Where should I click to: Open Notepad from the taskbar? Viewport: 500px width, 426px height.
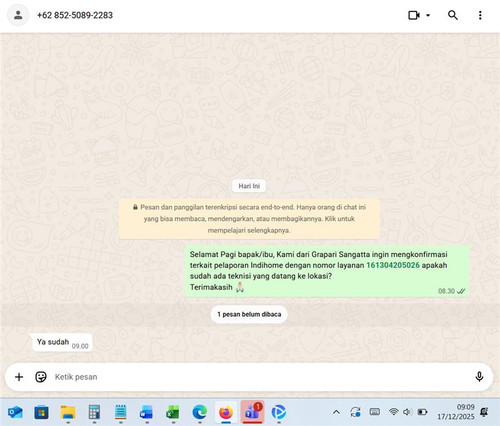(120, 412)
